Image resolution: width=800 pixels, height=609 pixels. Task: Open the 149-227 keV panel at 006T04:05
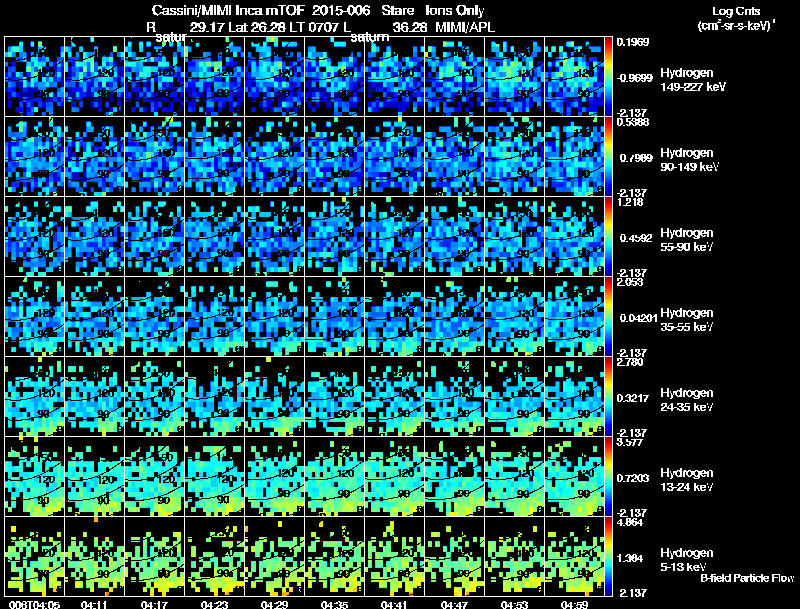coord(34,77)
